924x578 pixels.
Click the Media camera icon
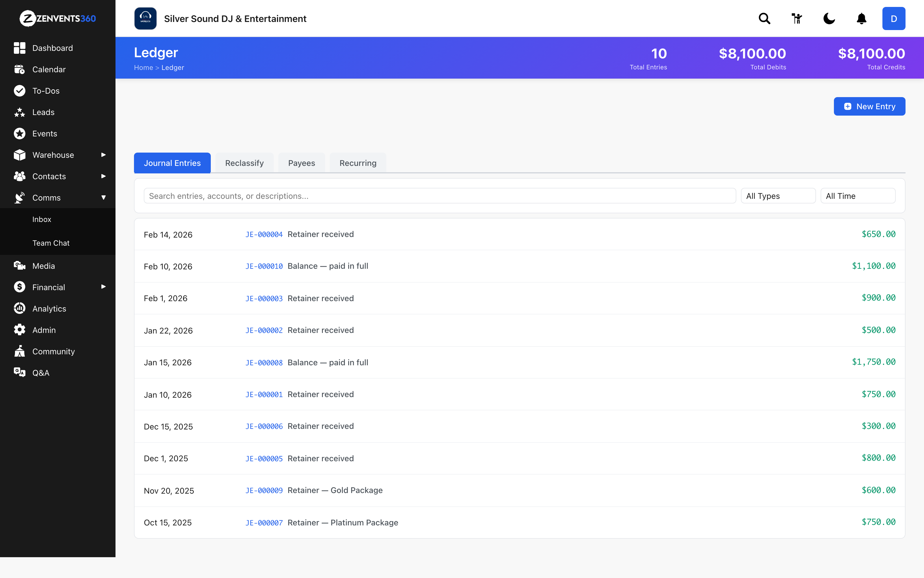(19, 266)
